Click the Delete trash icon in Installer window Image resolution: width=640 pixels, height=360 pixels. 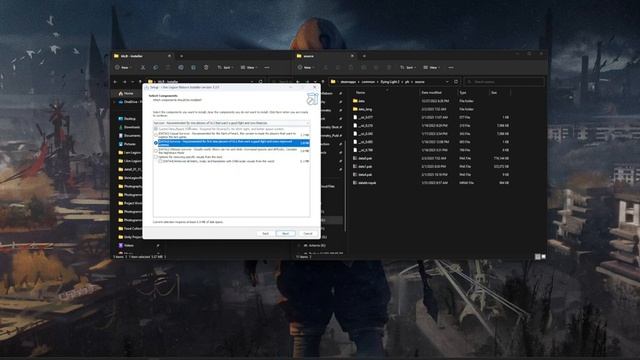[x=206, y=67]
